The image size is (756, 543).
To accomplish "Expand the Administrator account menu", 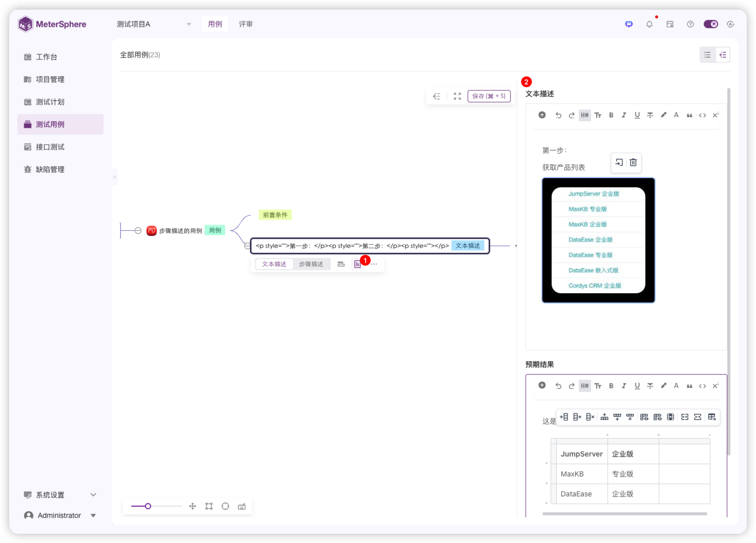I will (x=59, y=515).
